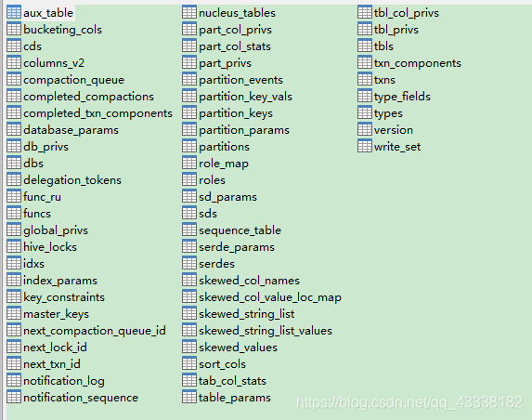Image resolution: width=532 pixels, height=420 pixels.
Task: Select the index_params table name
Action: click(x=60, y=281)
